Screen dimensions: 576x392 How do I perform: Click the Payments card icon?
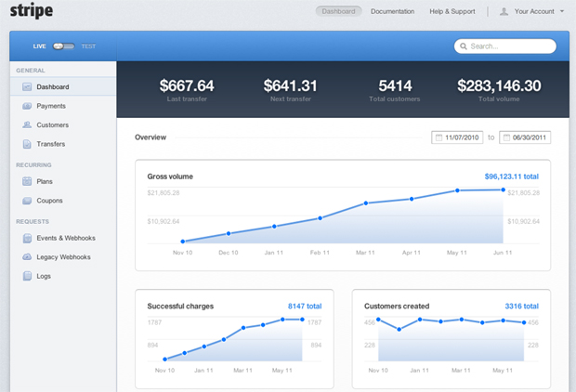click(x=27, y=107)
